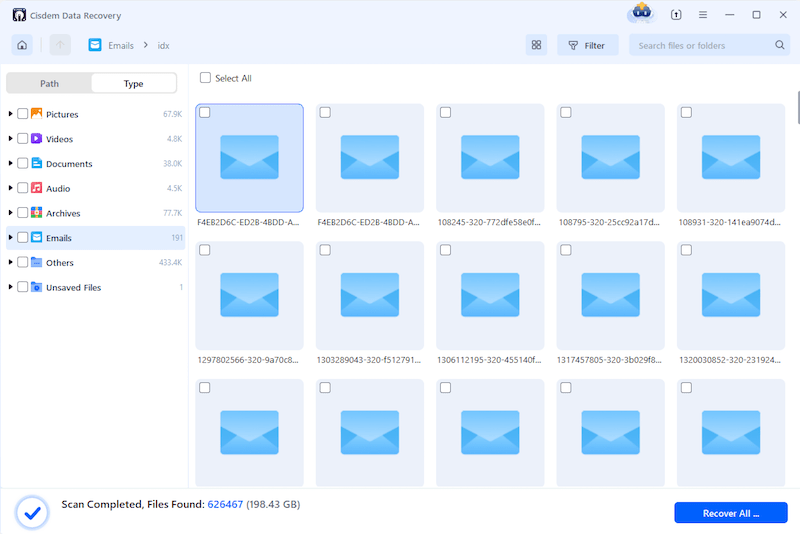Screen dimensions: 800x534
Task: Click the search magnifier icon
Action: tap(780, 45)
